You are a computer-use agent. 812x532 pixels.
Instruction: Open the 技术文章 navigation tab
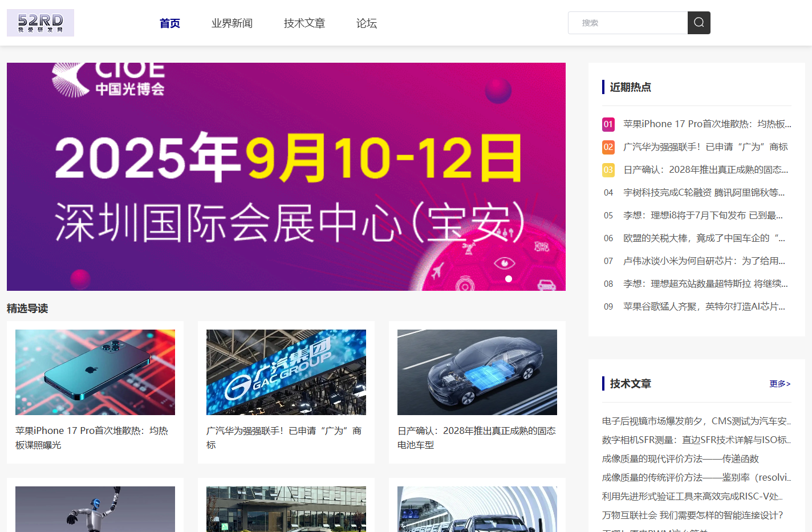click(x=304, y=23)
